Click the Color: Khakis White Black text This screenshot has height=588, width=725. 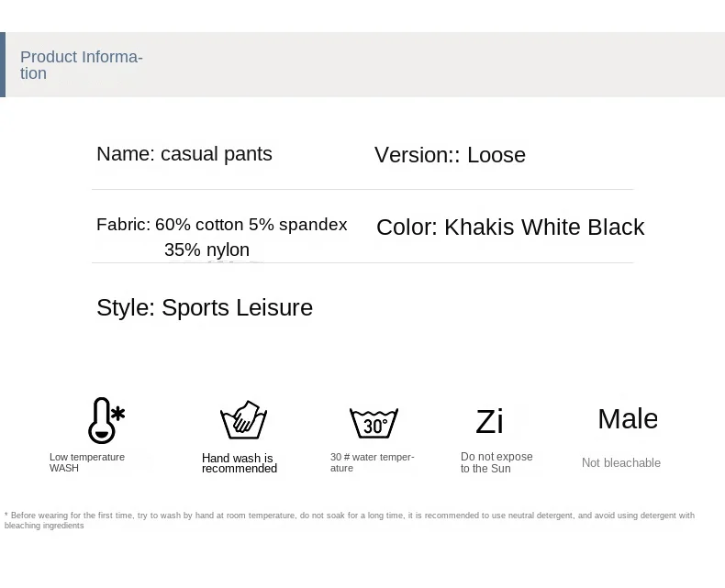pos(510,227)
